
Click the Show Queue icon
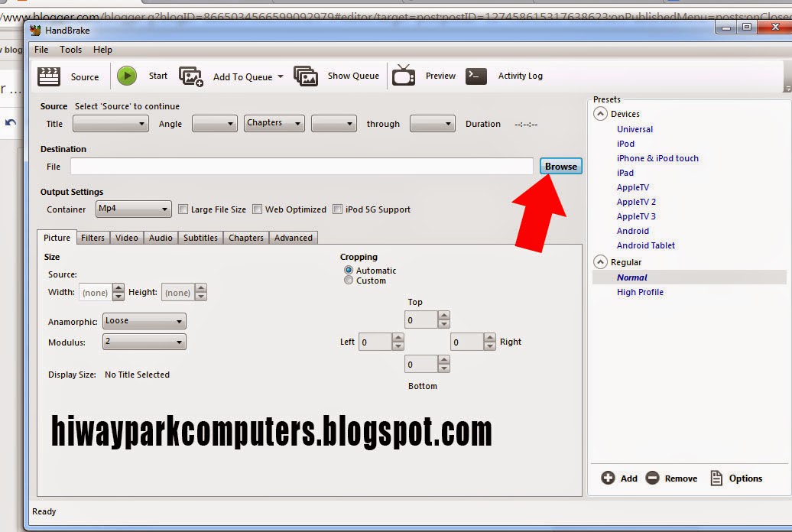(306, 76)
